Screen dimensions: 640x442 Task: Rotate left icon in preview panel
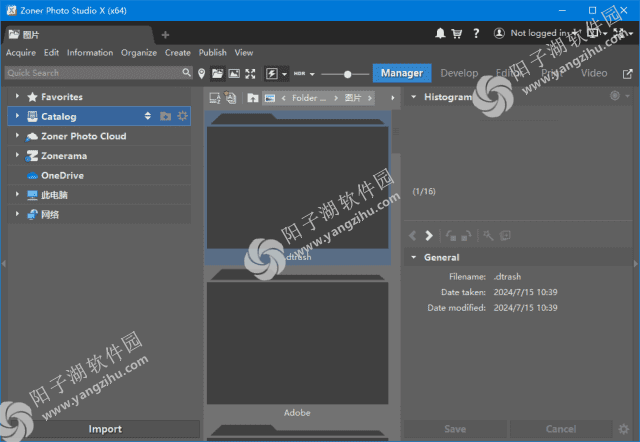tap(451, 235)
